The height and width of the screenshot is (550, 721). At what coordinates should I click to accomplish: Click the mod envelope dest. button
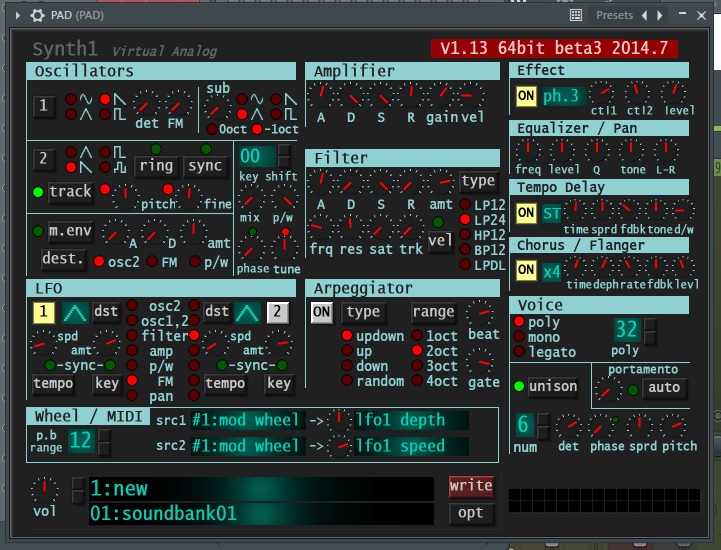(x=63, y=259)
